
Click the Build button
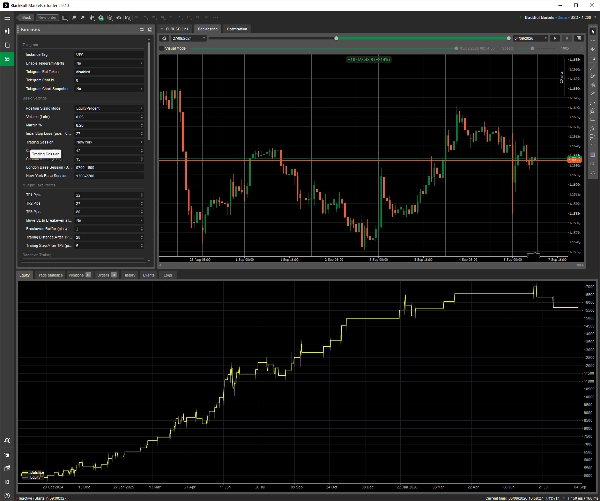coord(26,18)
